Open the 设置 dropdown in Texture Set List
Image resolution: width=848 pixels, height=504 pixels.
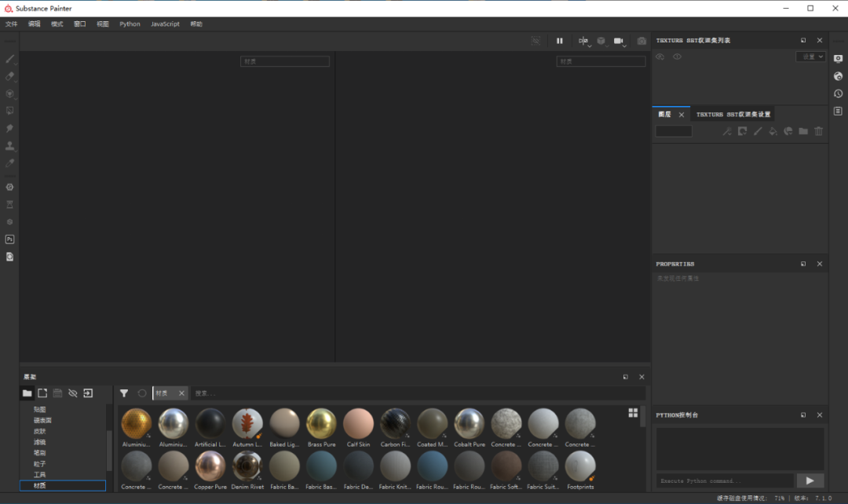pyautogui.click(x=810, y=57)
